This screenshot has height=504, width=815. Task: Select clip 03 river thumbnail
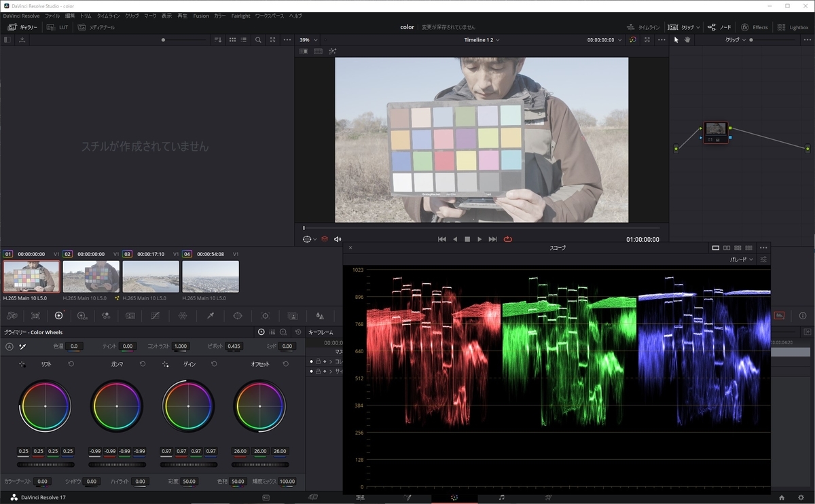[x=151, y=276]
